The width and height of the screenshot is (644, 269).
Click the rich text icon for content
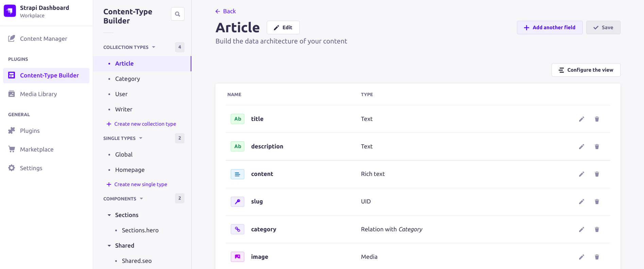click(238, 174)
